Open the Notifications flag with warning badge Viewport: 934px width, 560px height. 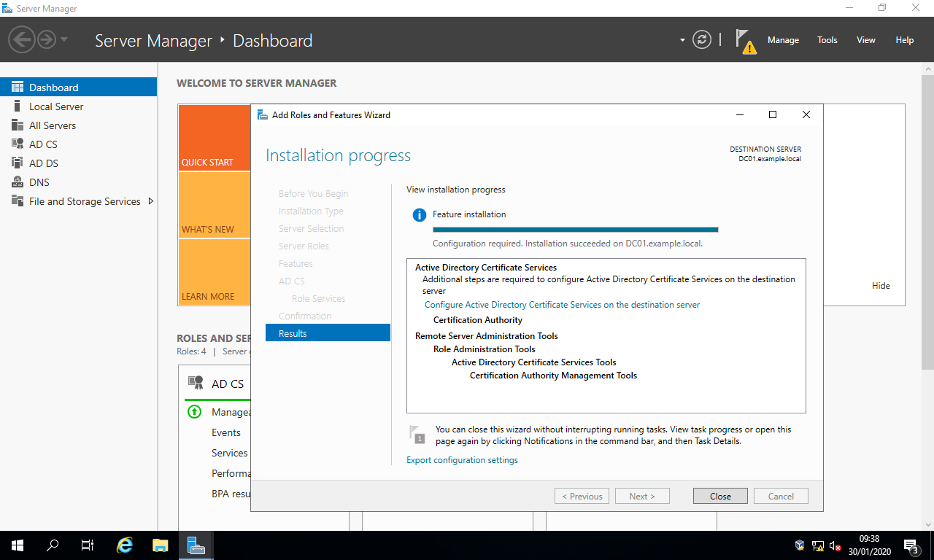point(745,40)
